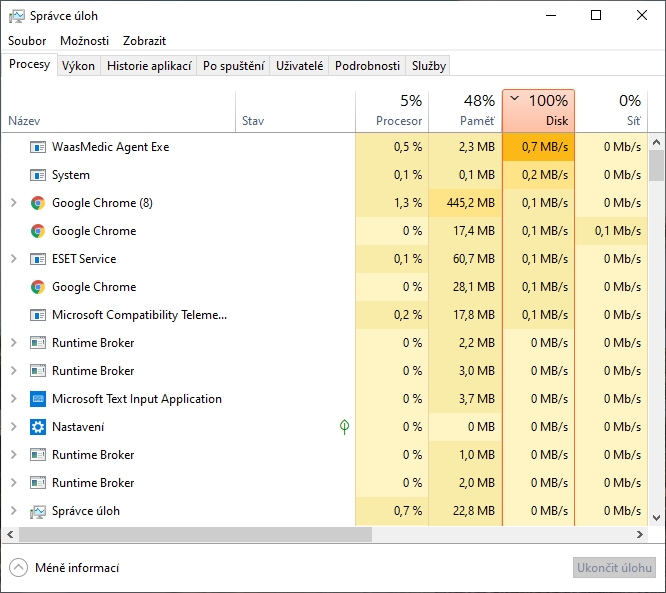
Task: Click the Správce úloh process icon
Action: tap(38, 511)
